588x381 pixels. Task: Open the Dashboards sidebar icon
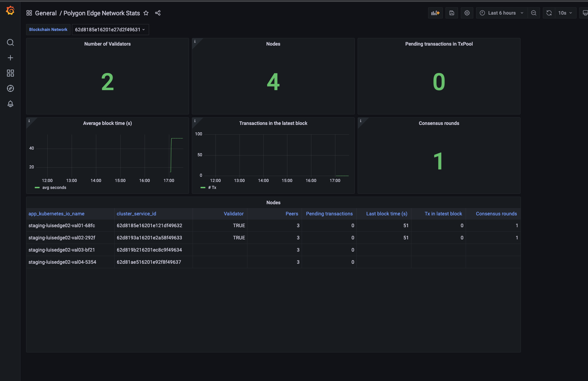click(x=10, y=73)
